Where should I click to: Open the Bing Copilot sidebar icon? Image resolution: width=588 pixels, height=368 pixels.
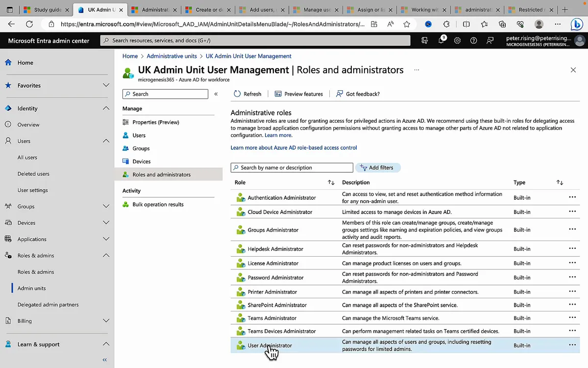click(577, 24)
